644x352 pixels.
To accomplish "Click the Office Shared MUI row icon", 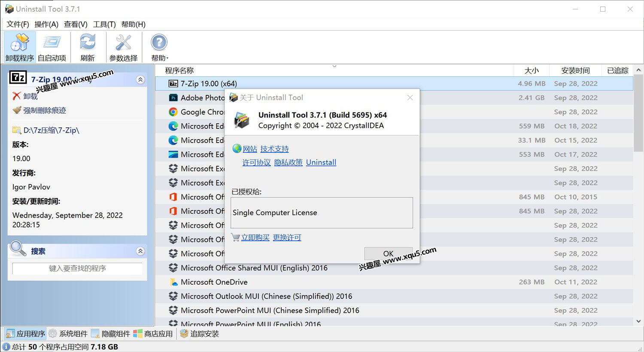I will click(173, 268).
